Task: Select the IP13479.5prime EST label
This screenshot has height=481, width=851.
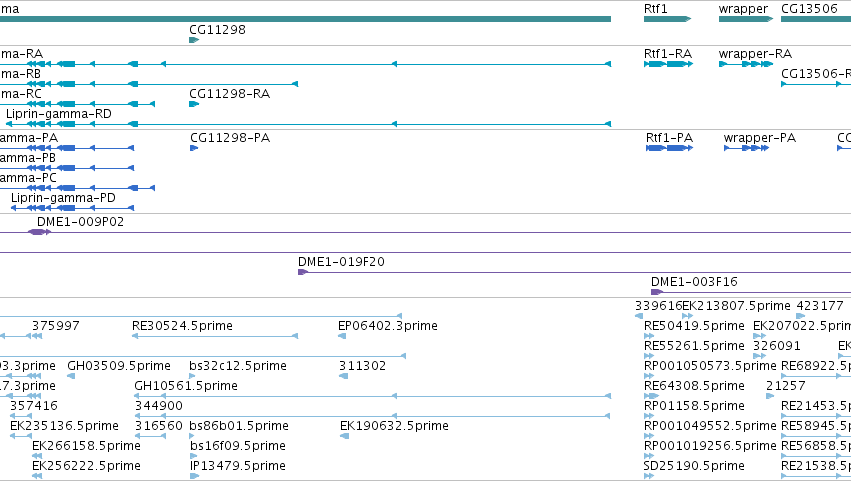Action: click(237, 466)
